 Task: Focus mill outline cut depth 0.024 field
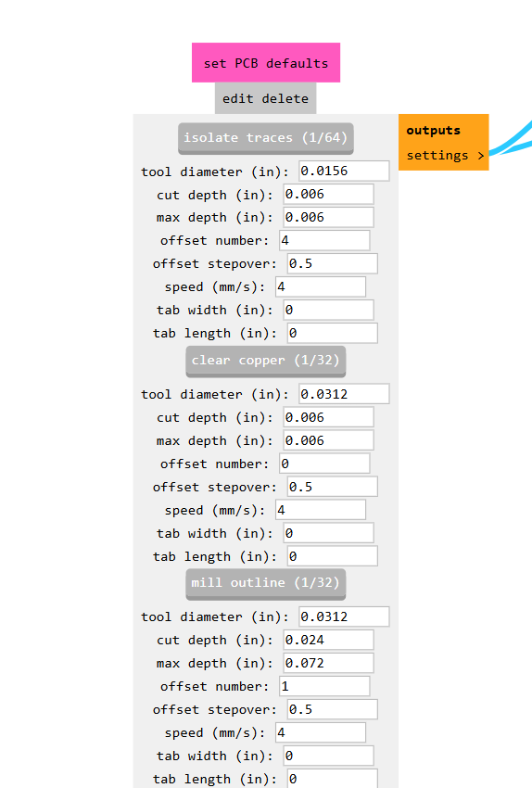tap(328, 640)
